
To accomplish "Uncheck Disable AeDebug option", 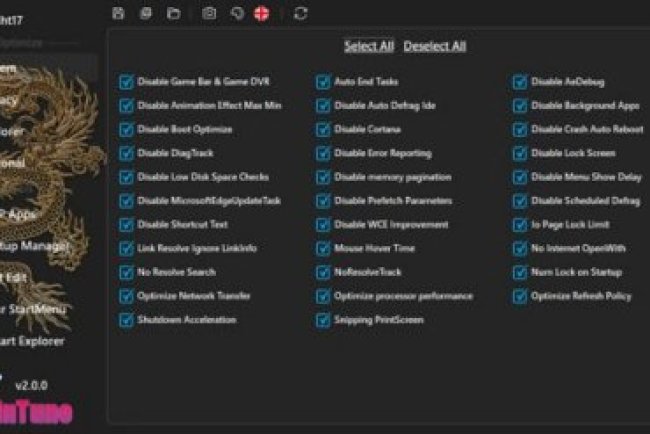I will tap(520, 82).
